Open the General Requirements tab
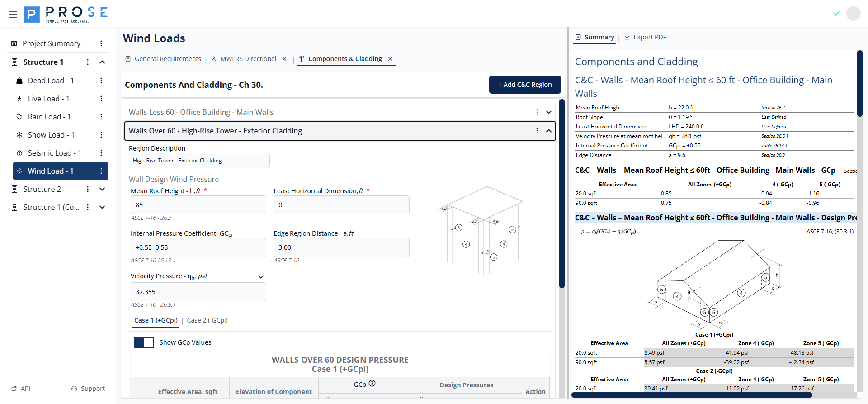This screenshot has height=404, width=868. pos(163,59)
